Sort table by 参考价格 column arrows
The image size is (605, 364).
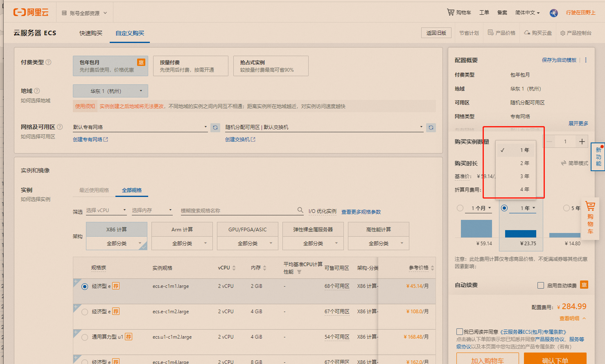coord(432,268)
